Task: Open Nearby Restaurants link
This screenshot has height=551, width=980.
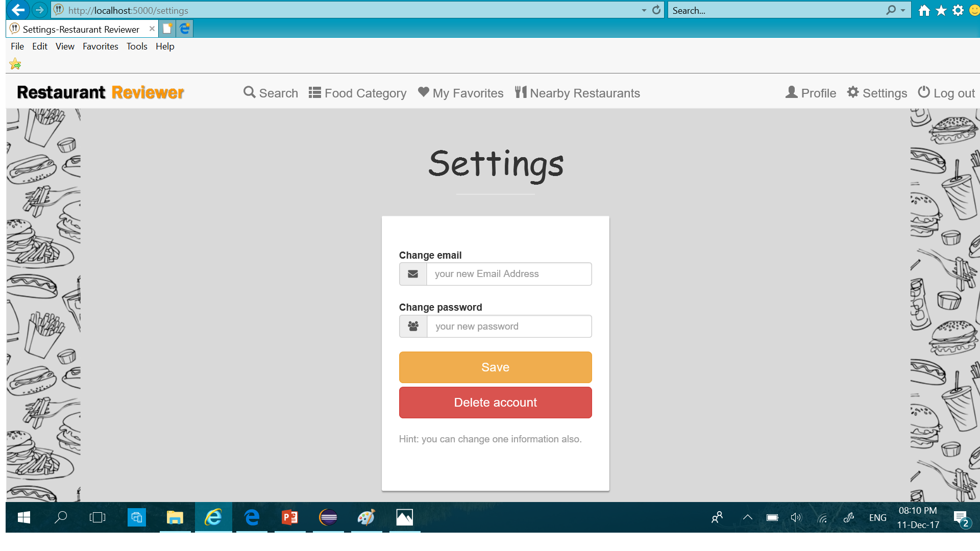Action: (577, 93)
